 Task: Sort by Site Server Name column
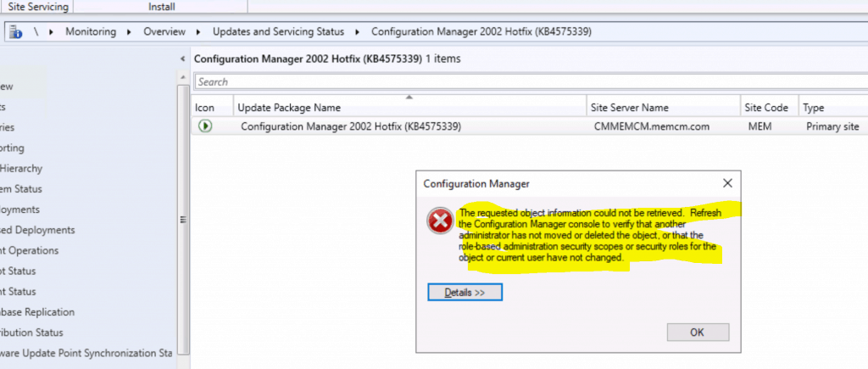tap(663, 108)
